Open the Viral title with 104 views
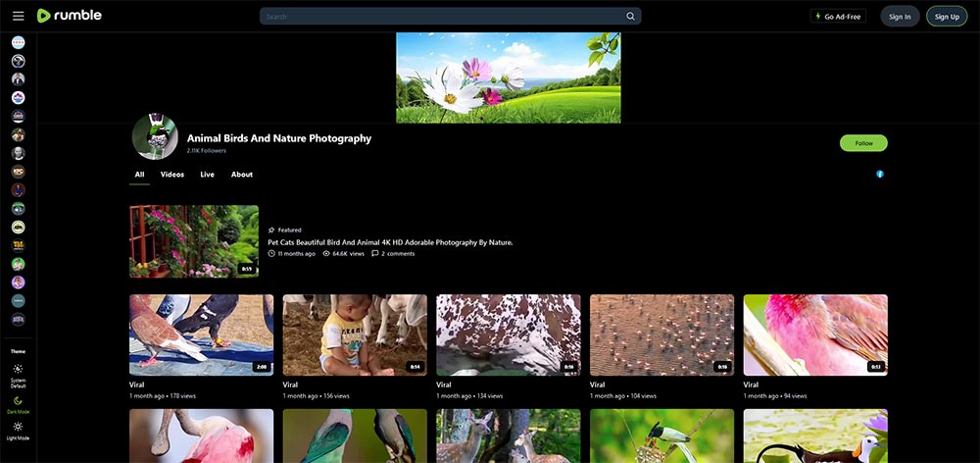The width and height of the screenshot is (980, 463). (598, 385)
